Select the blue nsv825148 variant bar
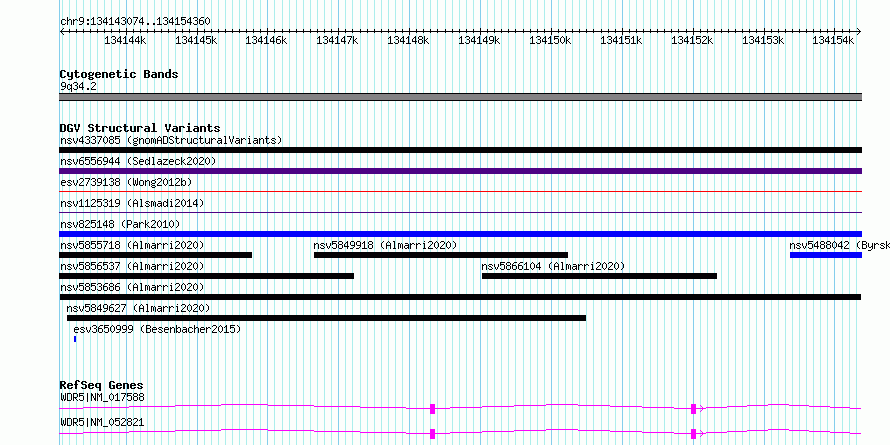The height and width of the screenshot is (445, 890). pyautogui.click(x=460, y=234)
